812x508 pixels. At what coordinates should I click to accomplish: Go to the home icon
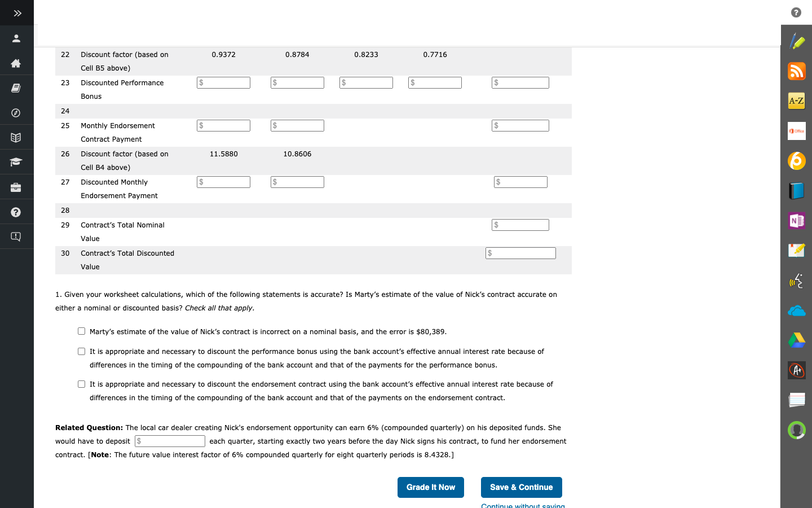(x=16, y=63)
